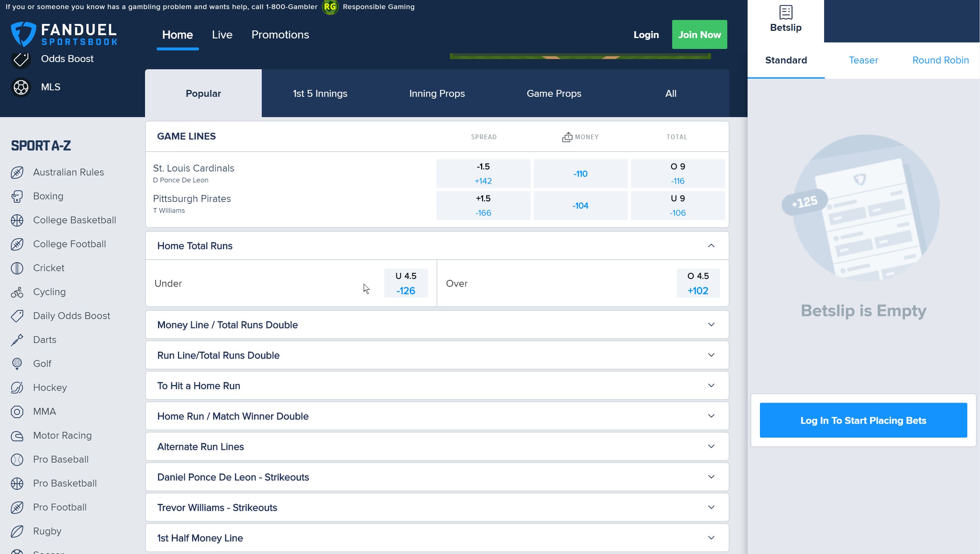The image size is (980, 554).
Task: Select Pirates +1.5 spread at -166
Action: pyautogui.click(x=483, y=206)
